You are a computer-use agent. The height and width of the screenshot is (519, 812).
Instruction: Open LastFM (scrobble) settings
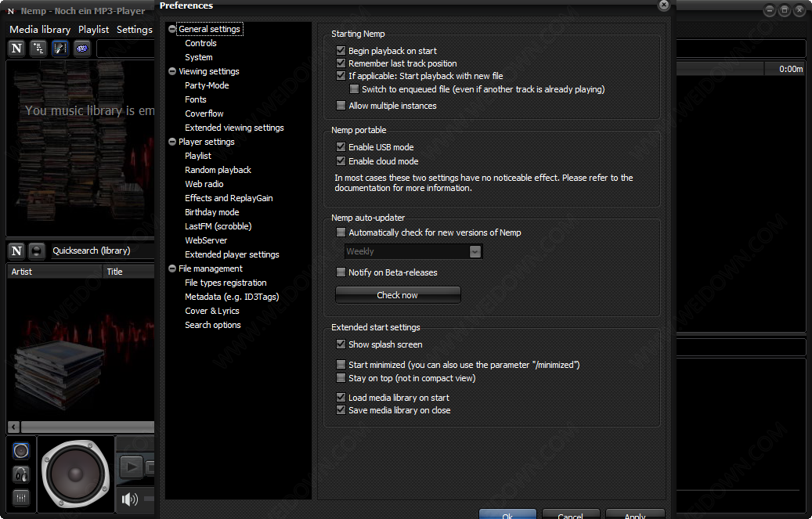click(x=218, y=226)
